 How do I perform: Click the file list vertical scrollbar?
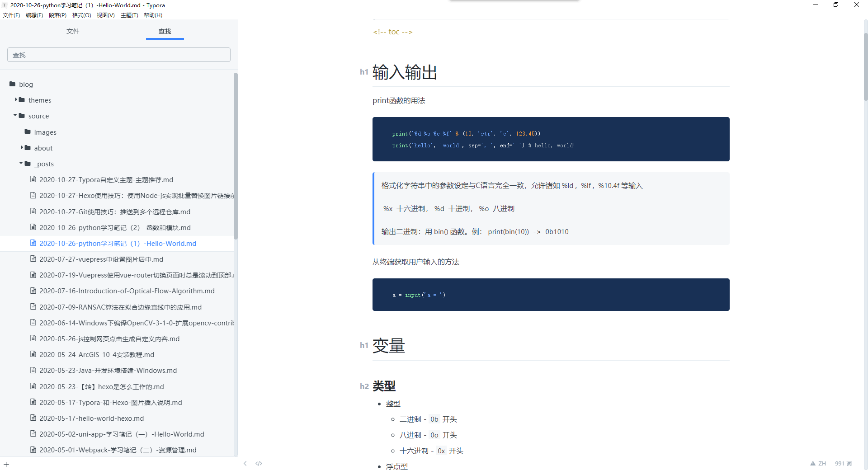coord(236,156)
